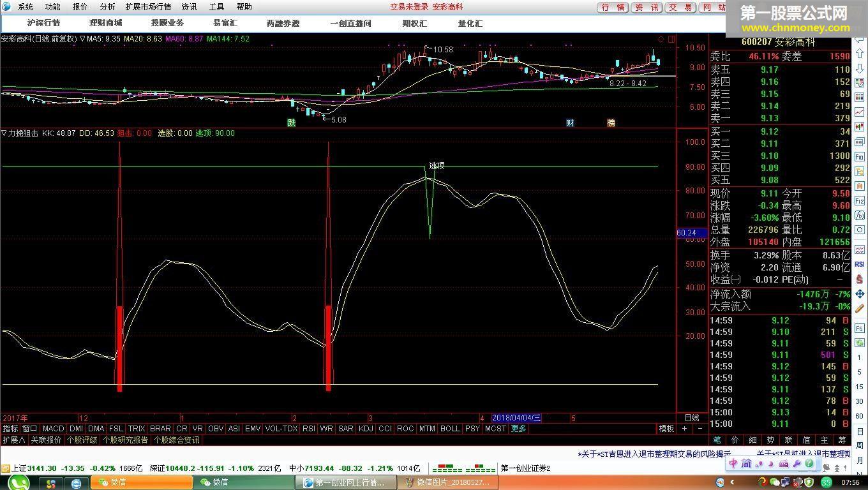Expand the main chart indicator triangle after 前复权
This screenshot has width=868, height=490.
(x=82, y=38)
